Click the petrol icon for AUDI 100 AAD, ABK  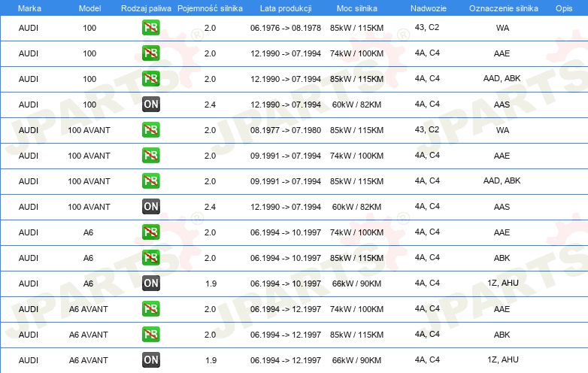150,79
